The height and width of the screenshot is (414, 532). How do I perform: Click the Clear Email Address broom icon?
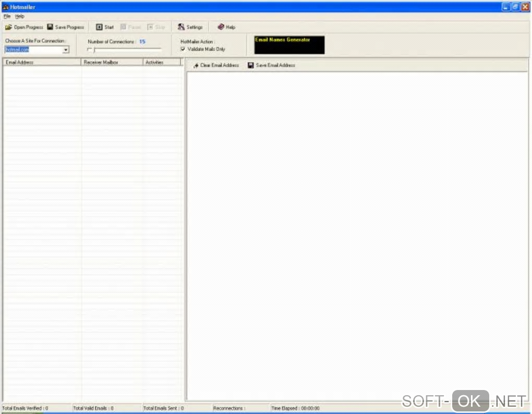tap(196, 66)
